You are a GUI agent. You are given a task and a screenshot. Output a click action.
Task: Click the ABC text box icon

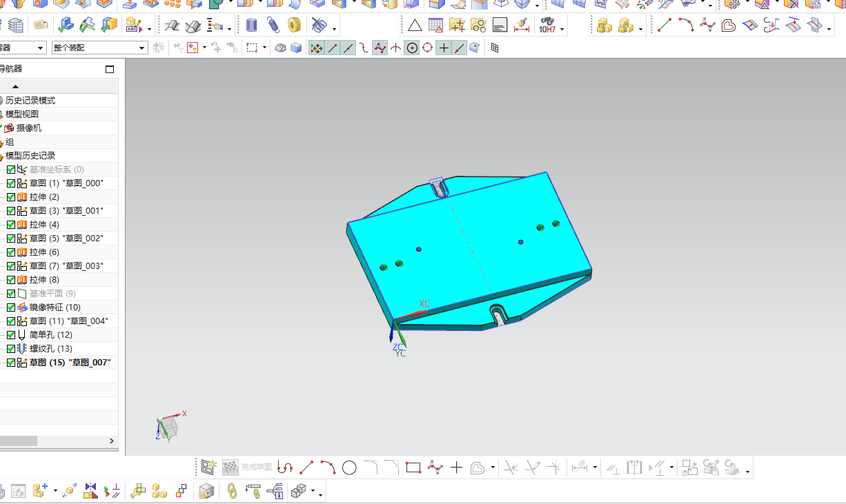[x=134, y=26]
